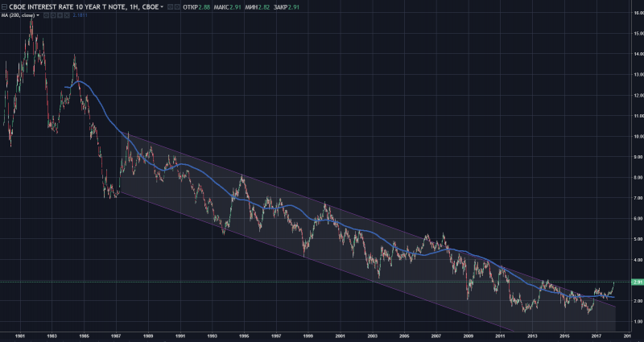Image resolution: width=644 pixels, height=342 pixels.
Task: Click first small icon right of symbol title
Action: click(x=169, y=6)
